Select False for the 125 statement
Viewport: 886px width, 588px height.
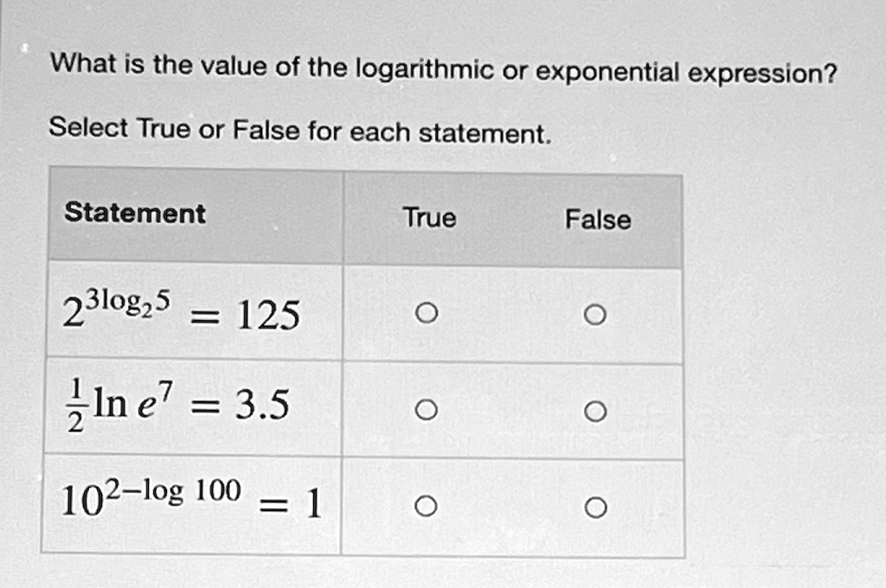(594, 316)
